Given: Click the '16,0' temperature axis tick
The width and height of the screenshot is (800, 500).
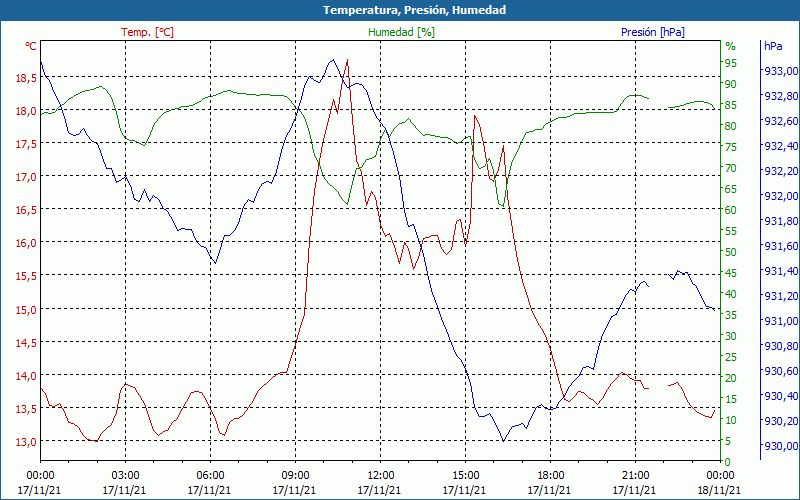Looking at the screenshot, I should coord(28,243).
